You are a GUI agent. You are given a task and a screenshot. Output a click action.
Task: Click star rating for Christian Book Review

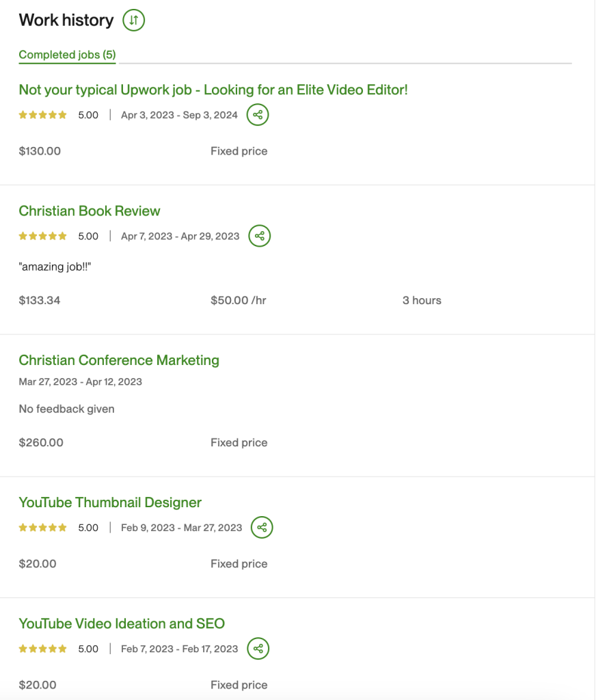pos(43,237)
